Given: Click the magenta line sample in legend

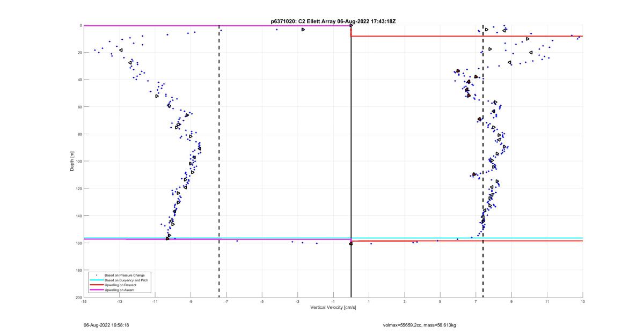Looking at the screenshot, I should (96, 289).
